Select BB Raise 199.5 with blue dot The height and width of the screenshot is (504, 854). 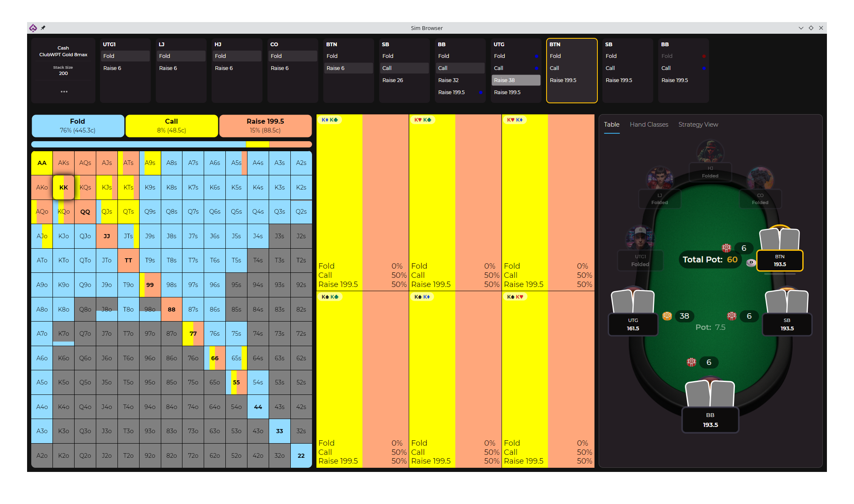coord(460,92)
